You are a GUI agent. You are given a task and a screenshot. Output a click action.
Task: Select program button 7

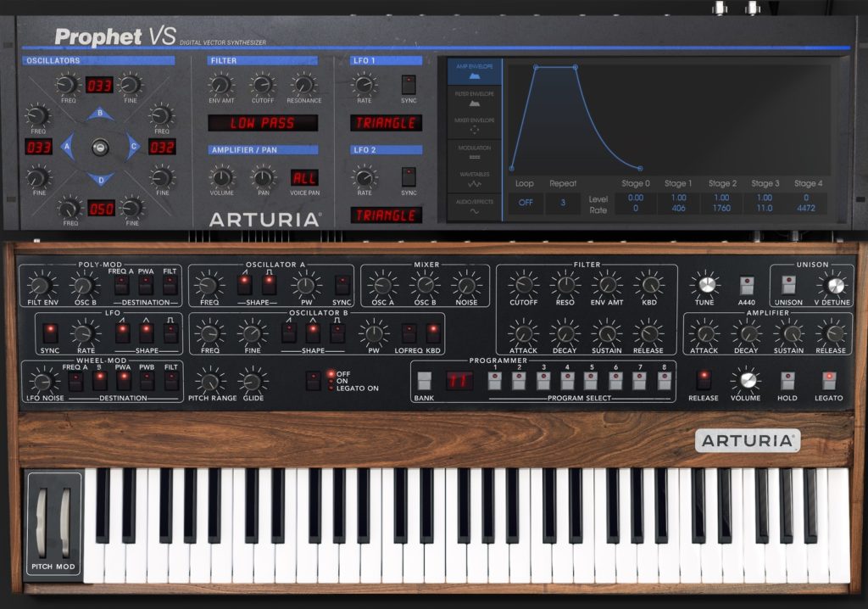point(639,381)
